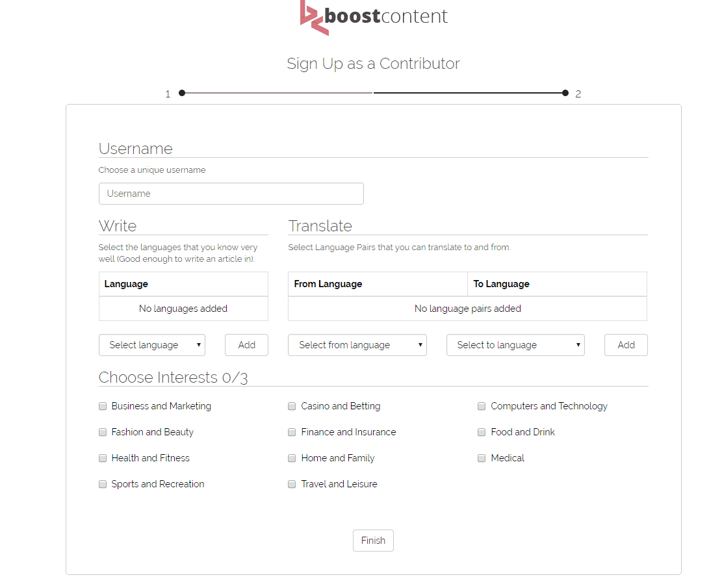
Task: Select the Medical interest checkbox
Action: (x=482, y=458)
